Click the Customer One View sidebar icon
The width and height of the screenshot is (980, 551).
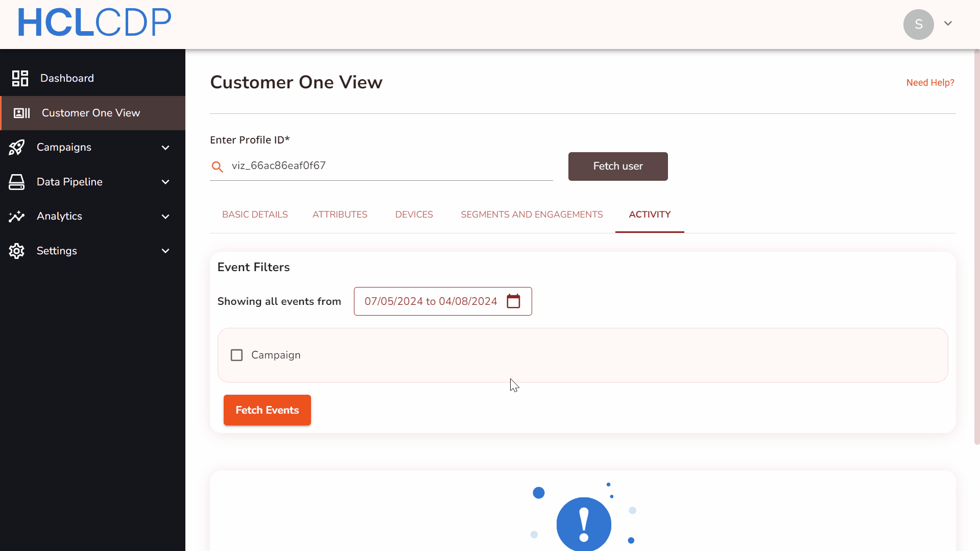(x=21, y=113)
